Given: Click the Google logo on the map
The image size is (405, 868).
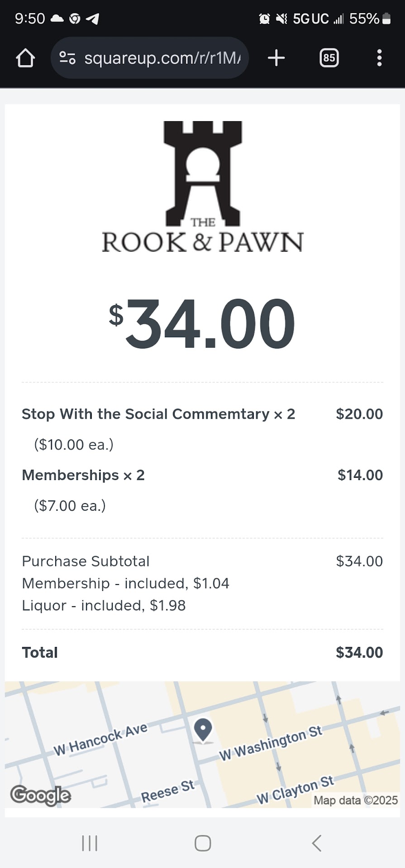Looking at the screenshot, I should click(x=41, y=795).
